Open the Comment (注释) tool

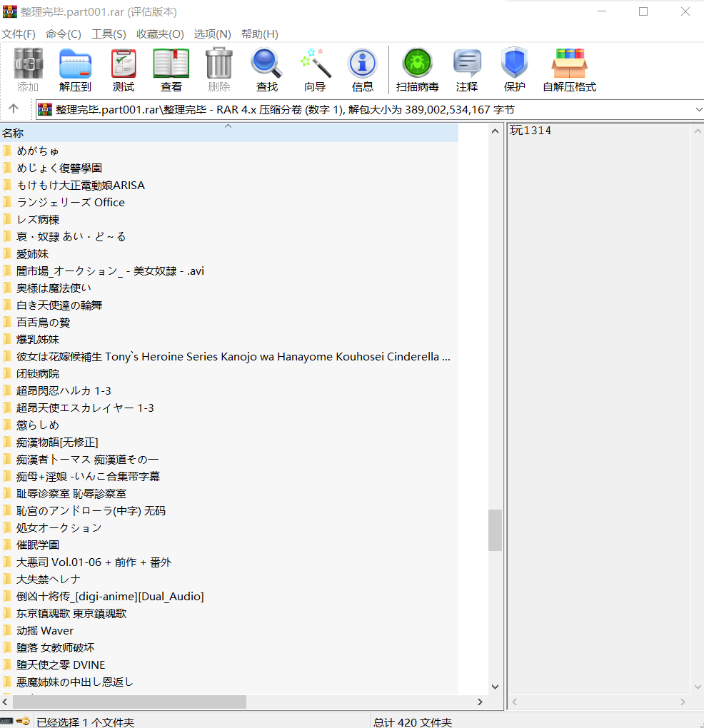pyautogui.click(x=467, y=69)
